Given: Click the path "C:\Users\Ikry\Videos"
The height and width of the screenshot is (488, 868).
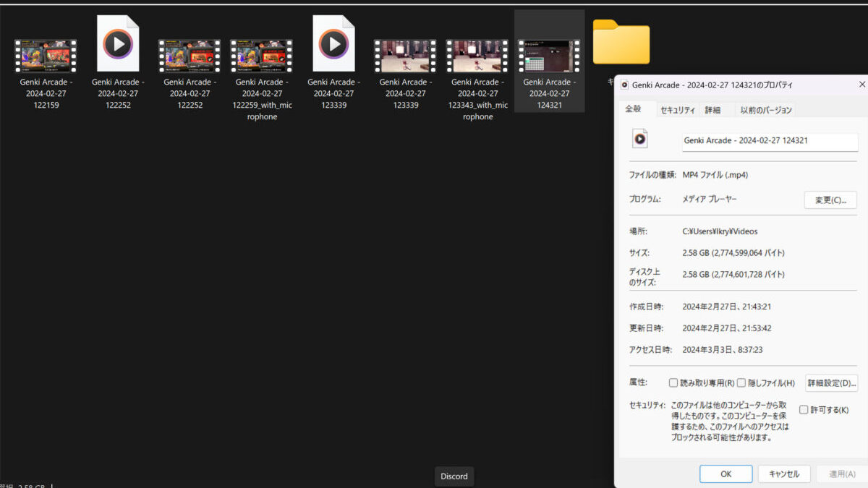Looking at the screenshot, I should point(720,231).
